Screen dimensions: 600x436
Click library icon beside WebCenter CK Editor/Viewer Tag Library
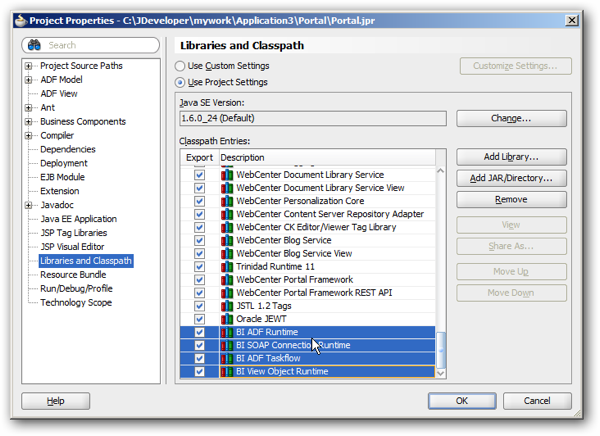point(227,227)
